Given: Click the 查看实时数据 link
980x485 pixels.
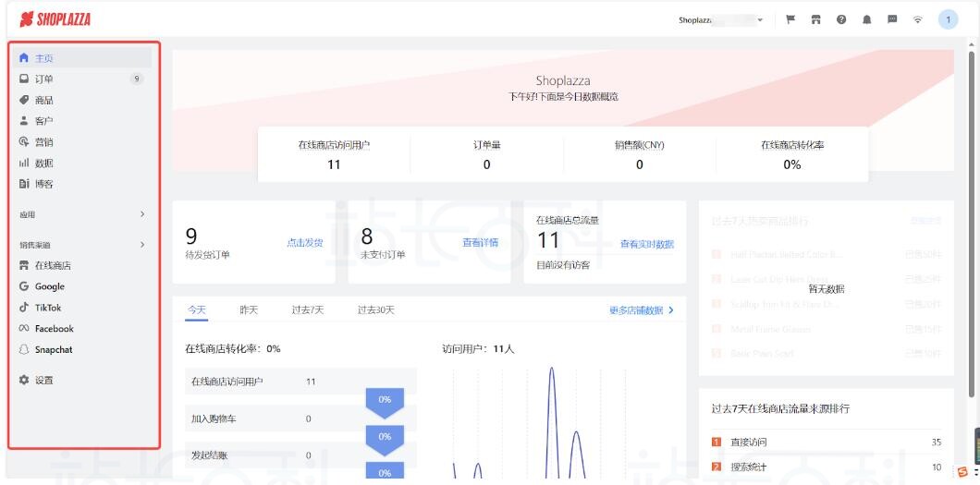Looking at the screenshot, I should click(647, 244).
